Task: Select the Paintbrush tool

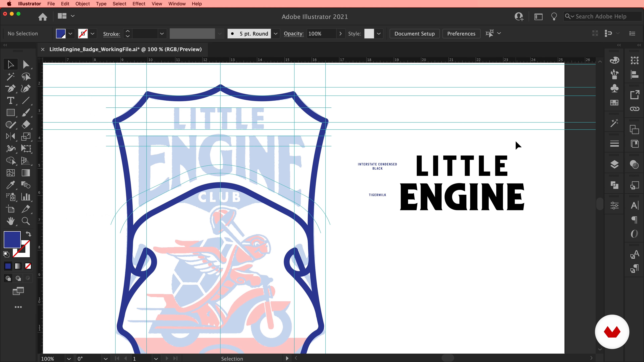Action: click(26, 113)
